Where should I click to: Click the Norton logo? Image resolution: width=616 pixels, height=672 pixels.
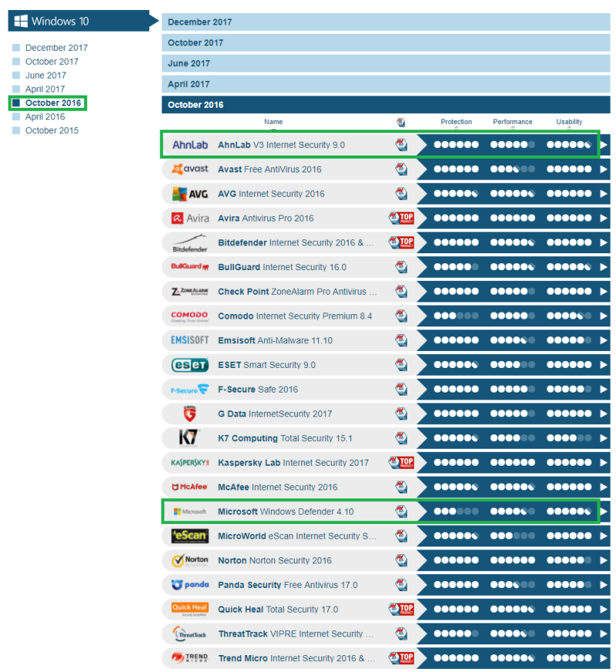click(190, 560)
